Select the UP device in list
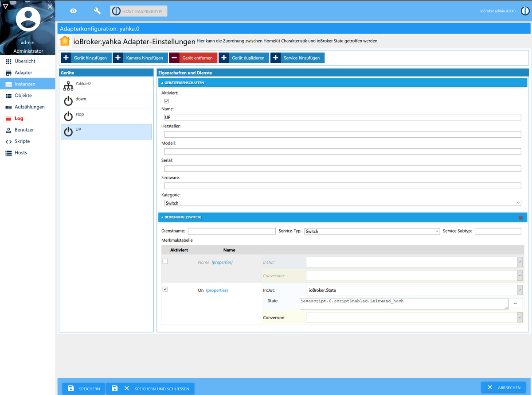 [x=106, y=132]
